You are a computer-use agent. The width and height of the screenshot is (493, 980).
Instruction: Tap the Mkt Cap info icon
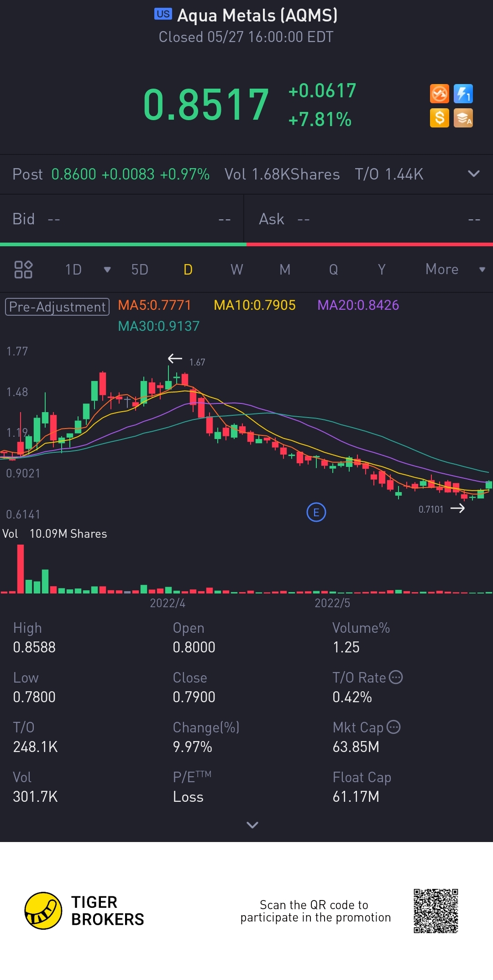(x=393, y=727)
